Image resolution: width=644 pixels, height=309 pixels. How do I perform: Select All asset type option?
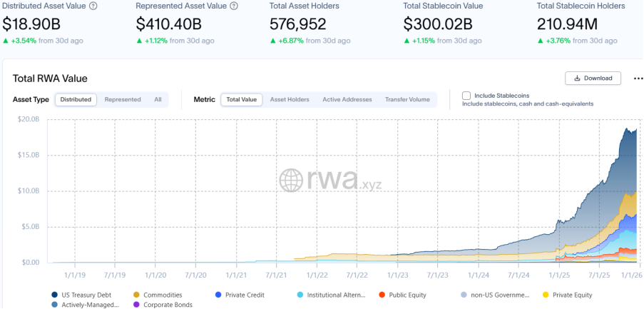tap(158, 100)
